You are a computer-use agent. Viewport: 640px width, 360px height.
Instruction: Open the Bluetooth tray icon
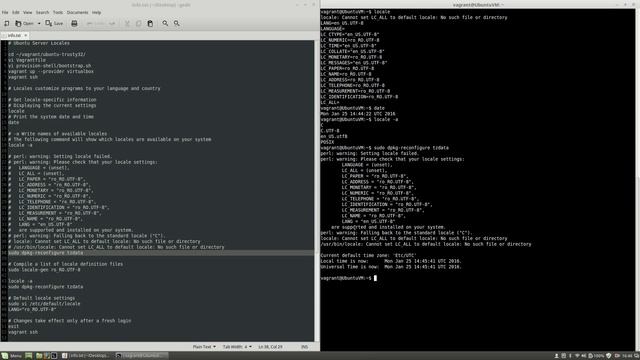[570, 356]
